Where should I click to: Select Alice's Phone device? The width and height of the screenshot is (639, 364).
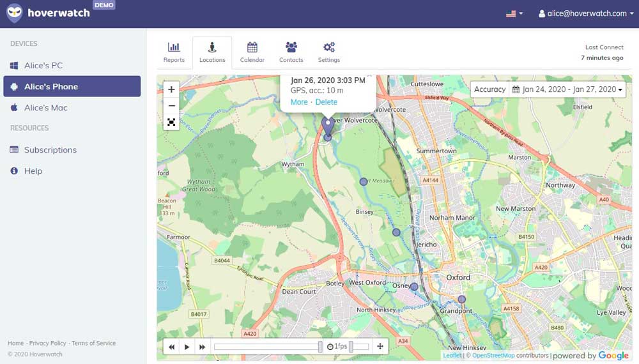[72, 86]
